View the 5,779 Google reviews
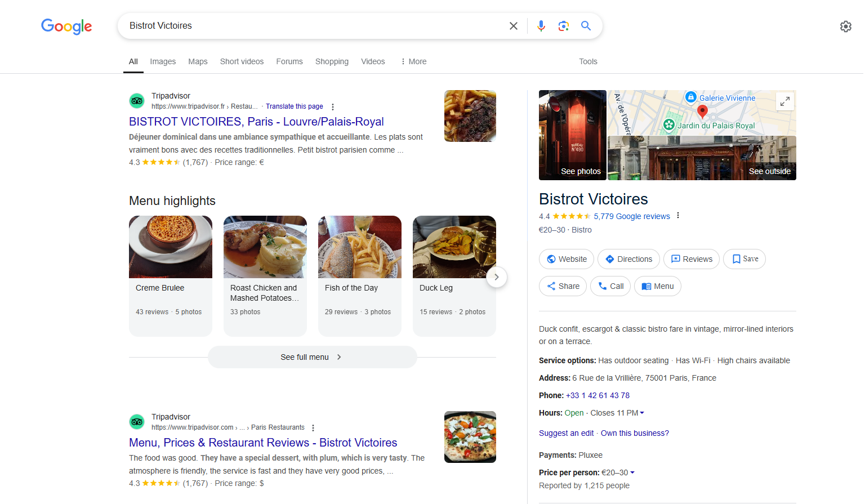Viewport: 865px width, 504px height. [632, 216]
